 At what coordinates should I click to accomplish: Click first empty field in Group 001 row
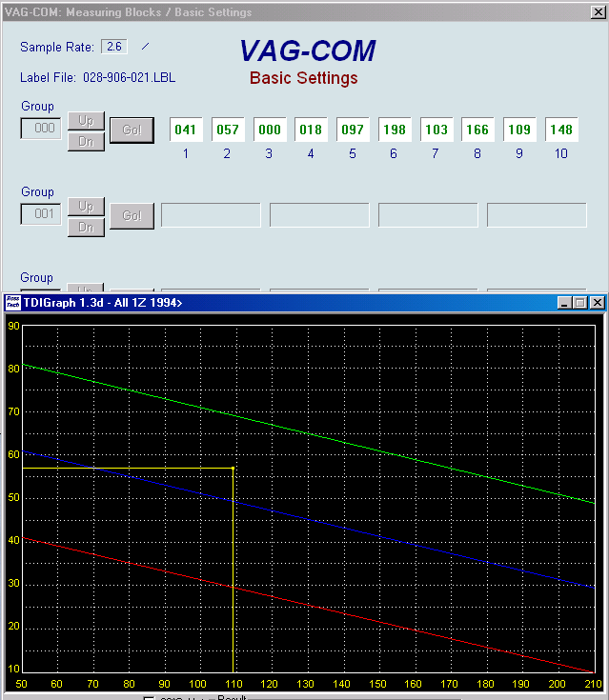pos(211,215)
